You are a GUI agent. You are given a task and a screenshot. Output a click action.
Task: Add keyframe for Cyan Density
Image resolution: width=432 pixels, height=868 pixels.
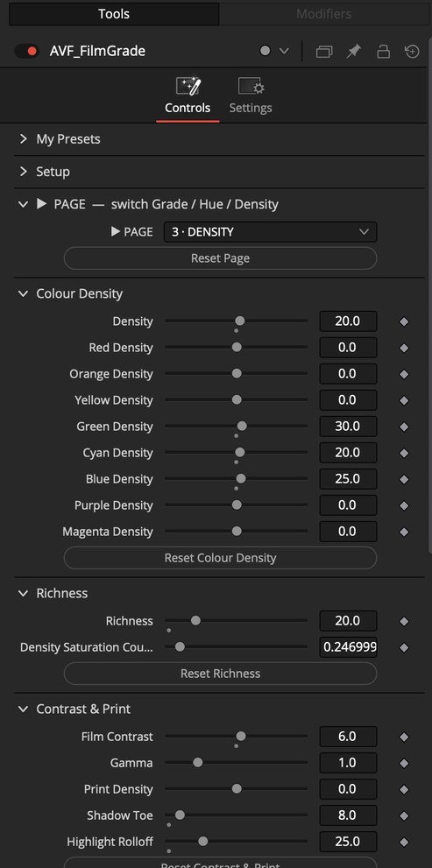coord(404,454)
